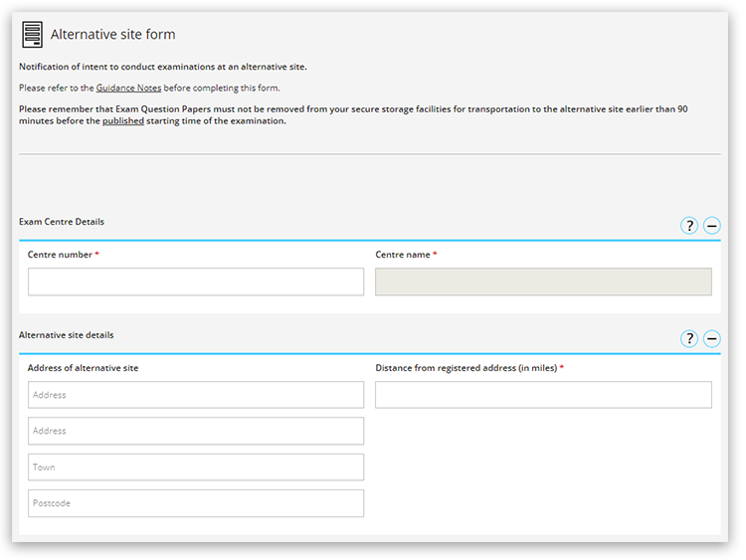The height and width of the screenshot is (560, 746).
Task: Click the greyed-out Centre name field
Action: 543,281
